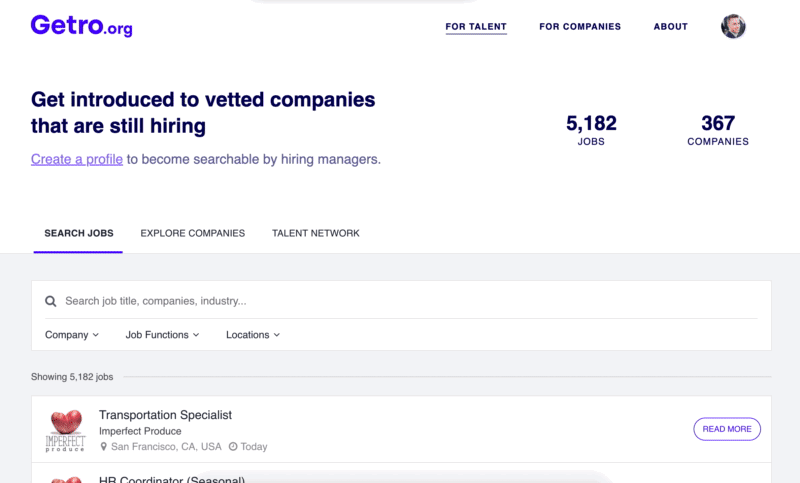This screenshot has height=483, width=800.
Task: Focus the job search input field
Action: [x=401, y=301]
